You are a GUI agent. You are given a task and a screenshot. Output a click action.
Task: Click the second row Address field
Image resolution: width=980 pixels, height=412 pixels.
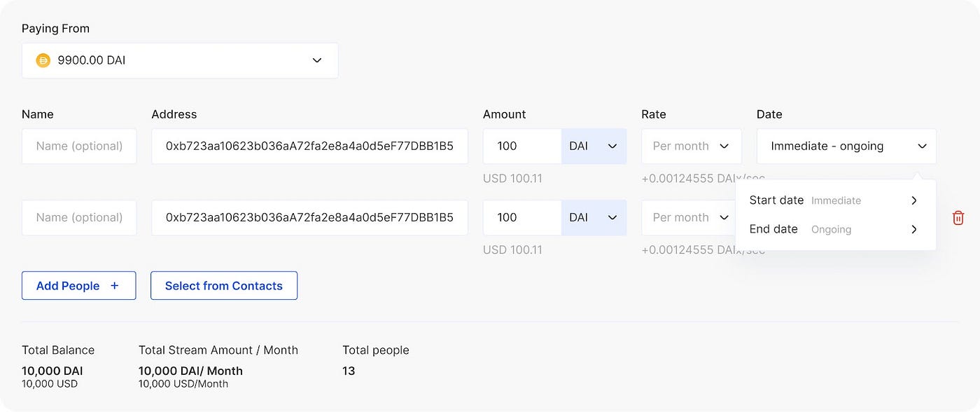(x=309, y=218)
